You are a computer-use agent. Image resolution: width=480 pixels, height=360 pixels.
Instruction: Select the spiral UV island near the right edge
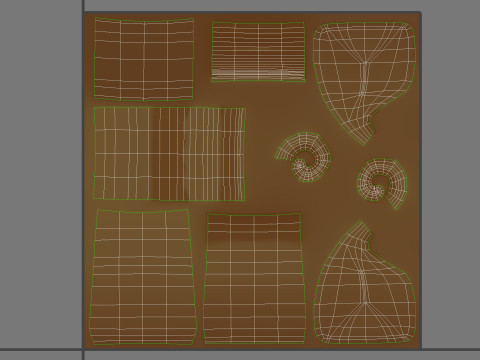pos(383,184)
